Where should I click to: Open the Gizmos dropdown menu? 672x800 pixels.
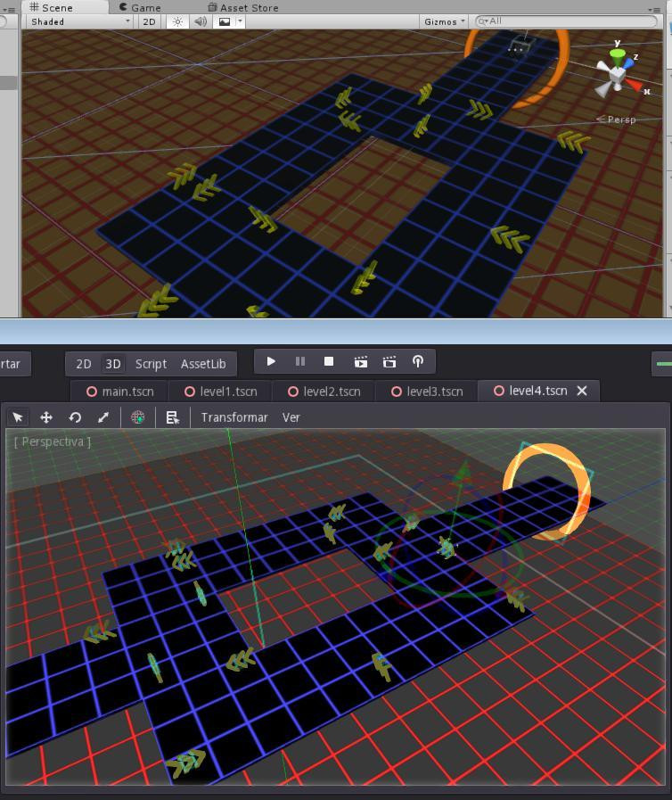[445, 21]
